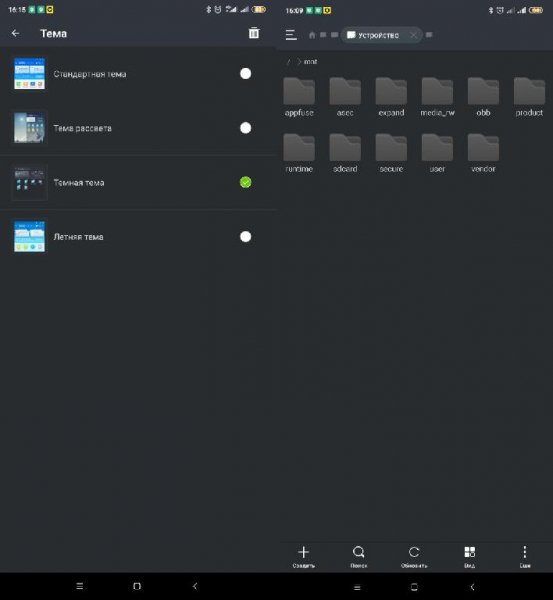The image size is (553, 600).
Task: Toggle the Темная тема green checkmark
Action: (x=246, y=183)
